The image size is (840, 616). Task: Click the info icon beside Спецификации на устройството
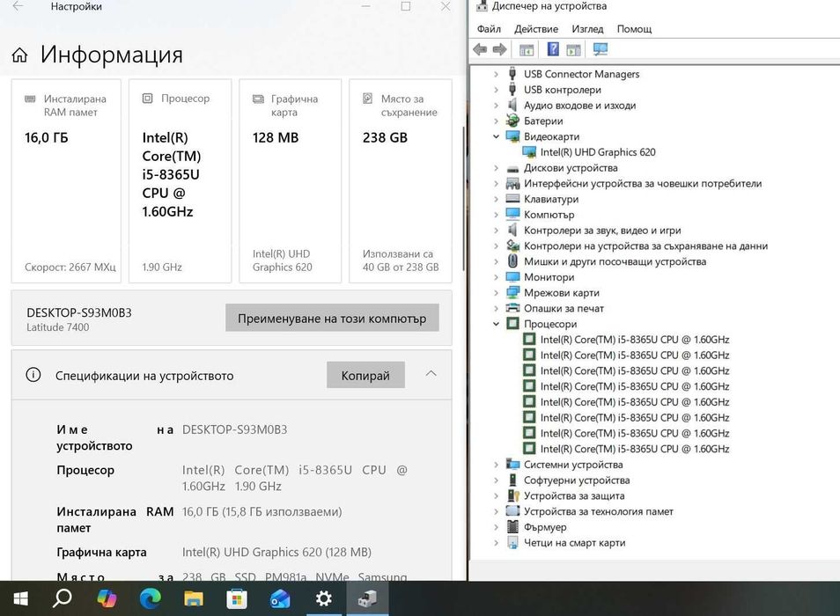point(33,375)
